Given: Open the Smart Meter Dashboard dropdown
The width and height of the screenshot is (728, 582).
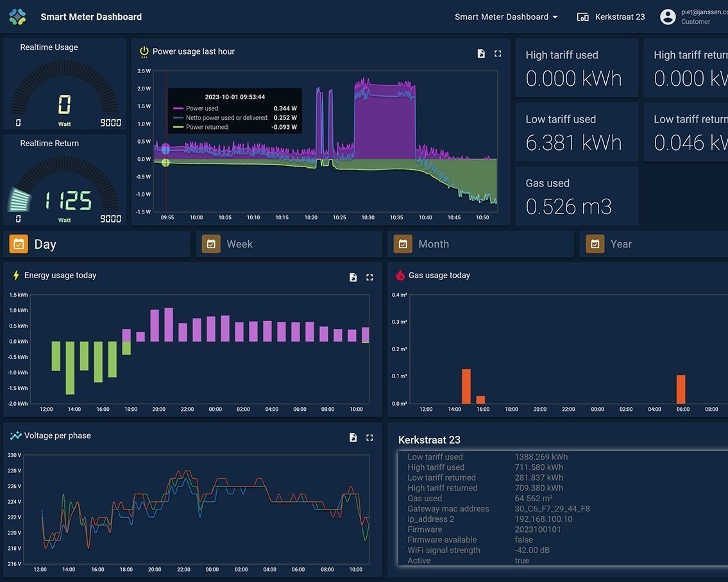Looking at the screenshot, I should click(506, 17).
